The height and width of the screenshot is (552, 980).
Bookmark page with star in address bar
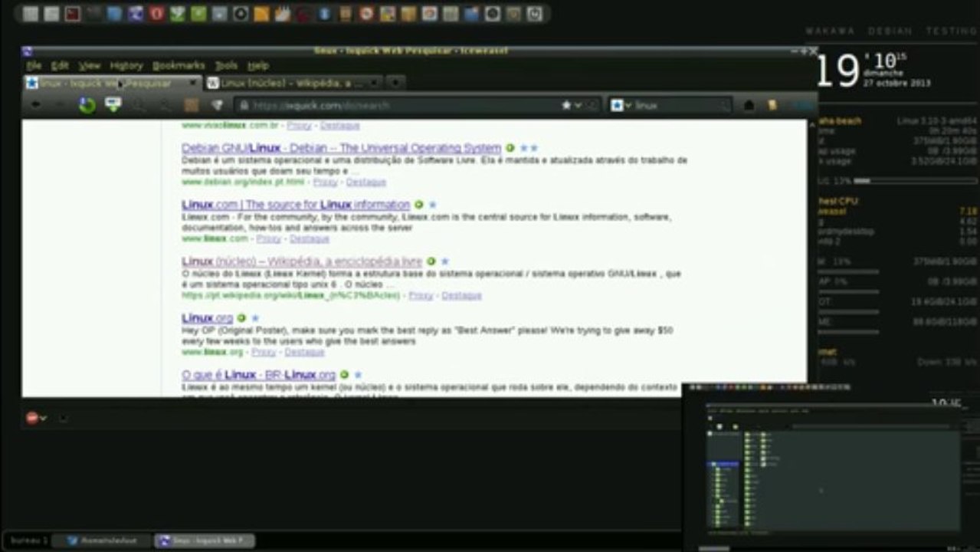[566, 105]
